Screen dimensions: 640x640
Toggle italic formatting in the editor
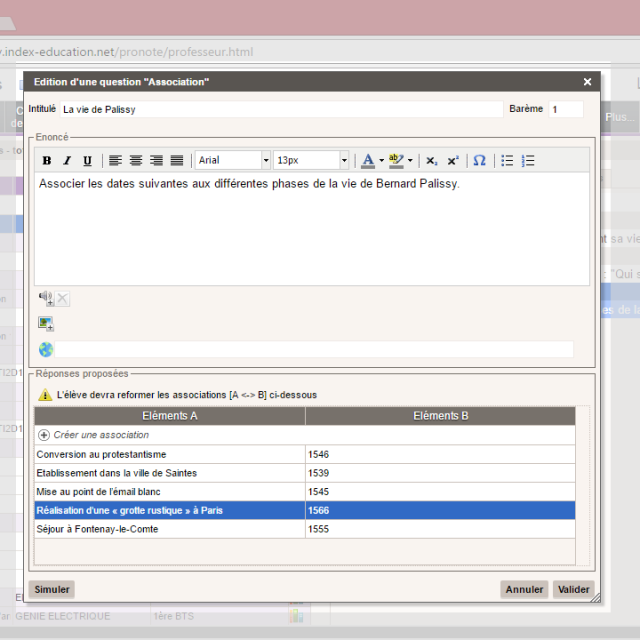(x=67, y=161)
